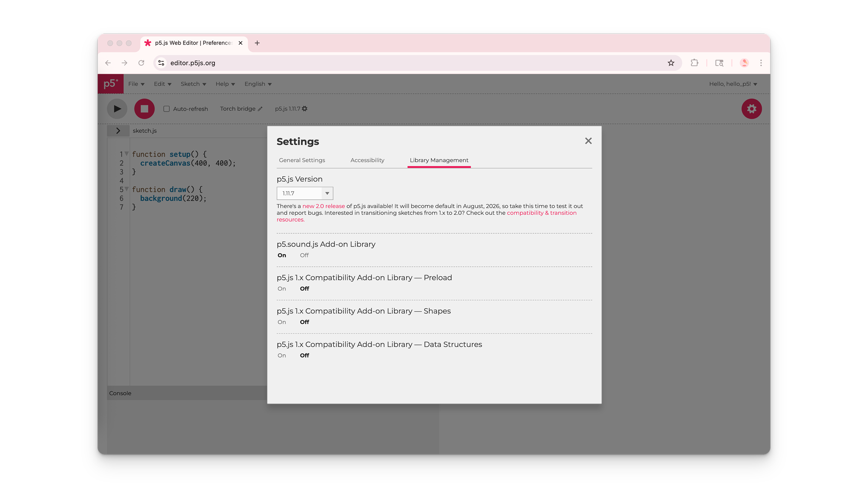This screenshot has height=488, width=868.
Task: Switch to the General Settings tab
Action: 302,160
